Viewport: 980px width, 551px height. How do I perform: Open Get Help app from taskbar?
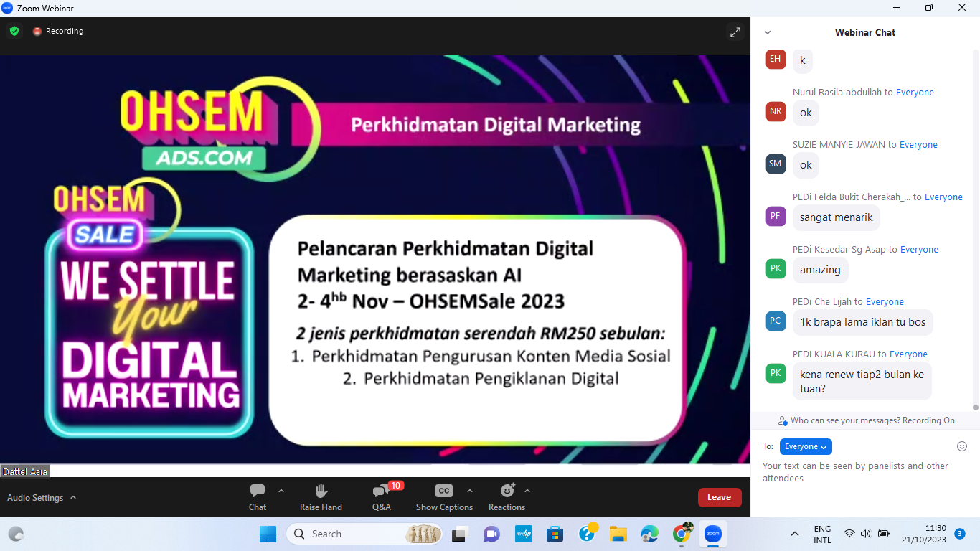point(587,533)
